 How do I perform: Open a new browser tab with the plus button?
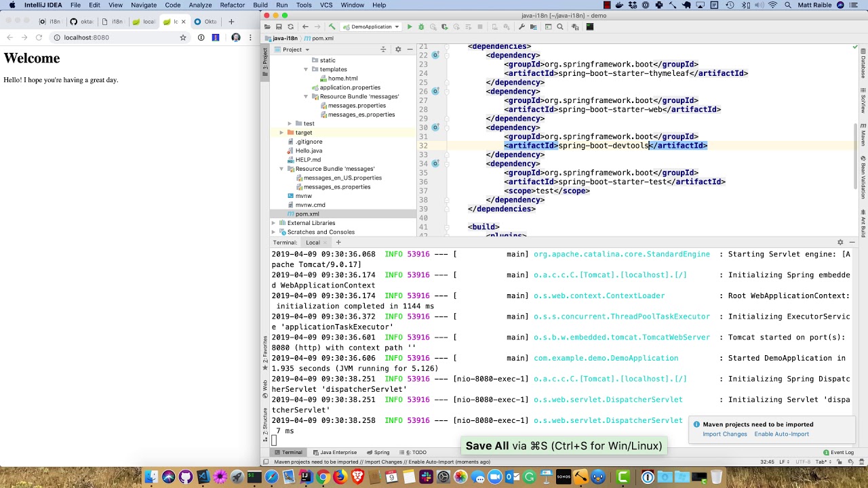pos(231,22)
